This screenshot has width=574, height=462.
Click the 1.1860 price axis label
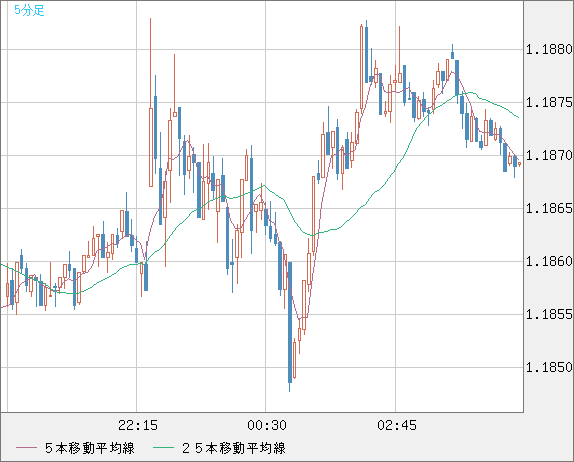point(549,261)
